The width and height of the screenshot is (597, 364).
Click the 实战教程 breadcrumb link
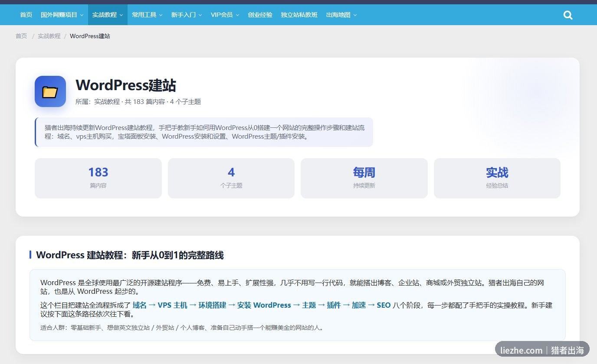(49, 36)
